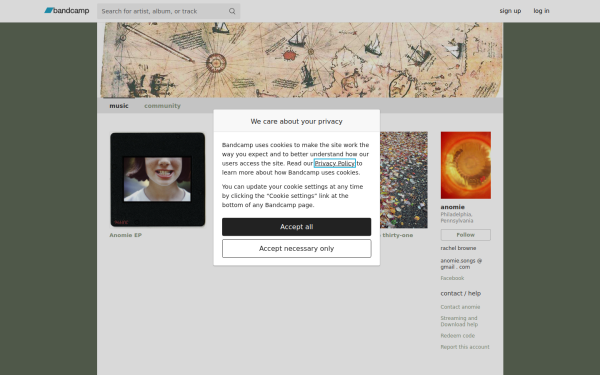
Task: Click Report this account
Action: 465,347
